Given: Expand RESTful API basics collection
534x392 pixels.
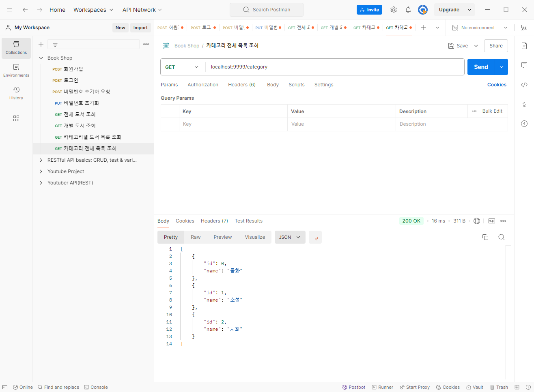Looking at the screenshot, I should click(x=41, y=160).
